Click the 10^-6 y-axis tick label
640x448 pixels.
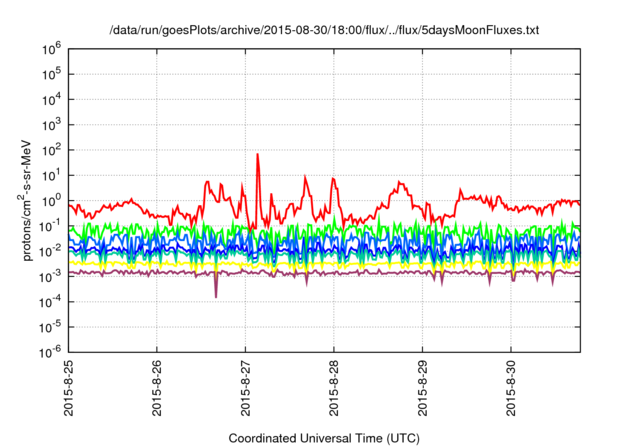click(x=51, y=352)
